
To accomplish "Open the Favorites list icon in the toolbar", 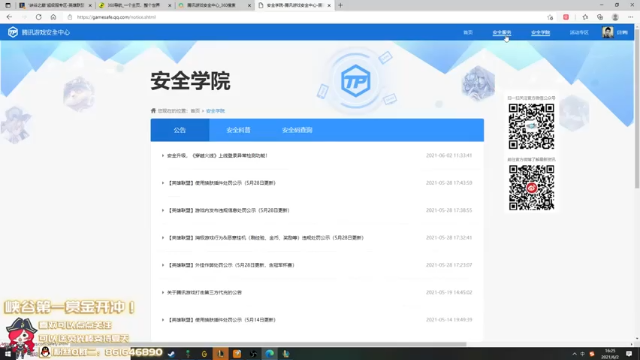I will coord(585,17).
